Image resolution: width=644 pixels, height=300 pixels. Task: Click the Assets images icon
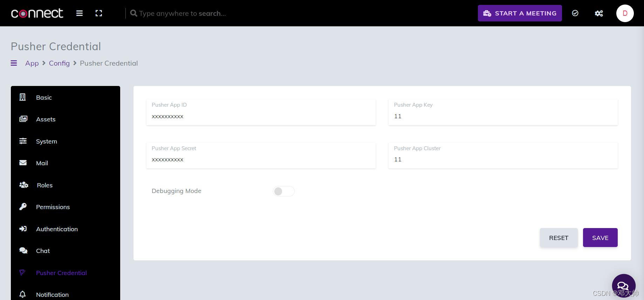[x=23, y=119]
